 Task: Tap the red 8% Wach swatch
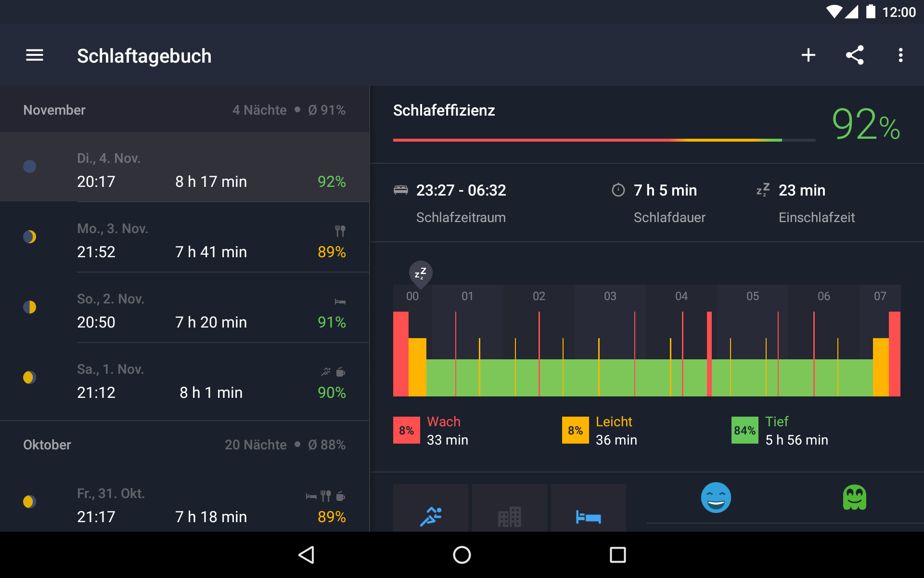(407, 430)
